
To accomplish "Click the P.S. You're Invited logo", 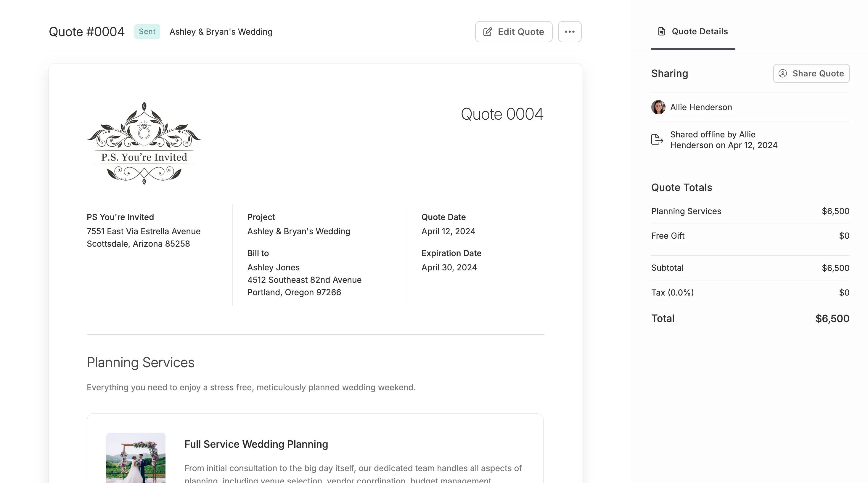I will (144, 143).
